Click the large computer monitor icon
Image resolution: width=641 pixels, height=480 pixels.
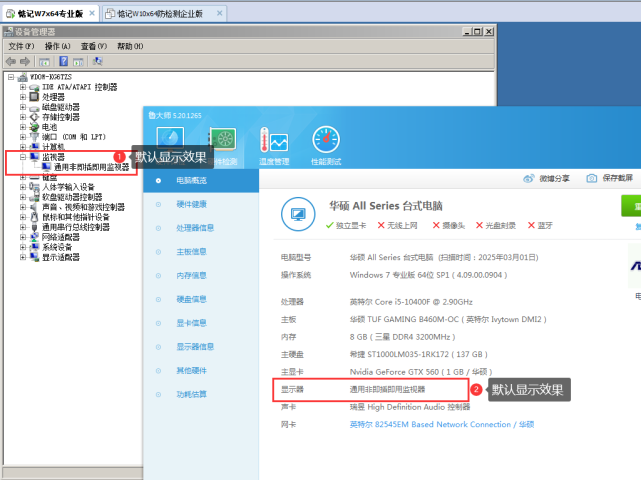coord(296,213)
